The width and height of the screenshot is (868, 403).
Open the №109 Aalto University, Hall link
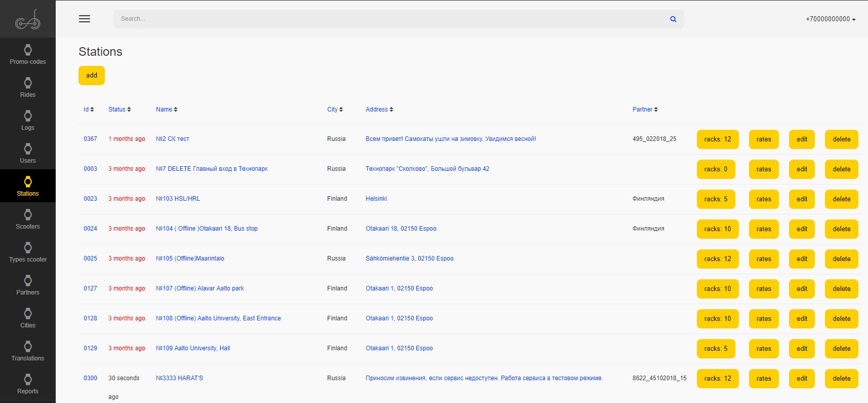click(193, 348)
